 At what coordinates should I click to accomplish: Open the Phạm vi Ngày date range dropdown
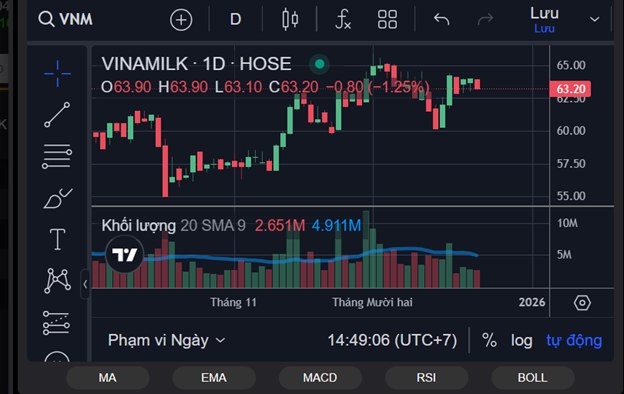[166, 340]
